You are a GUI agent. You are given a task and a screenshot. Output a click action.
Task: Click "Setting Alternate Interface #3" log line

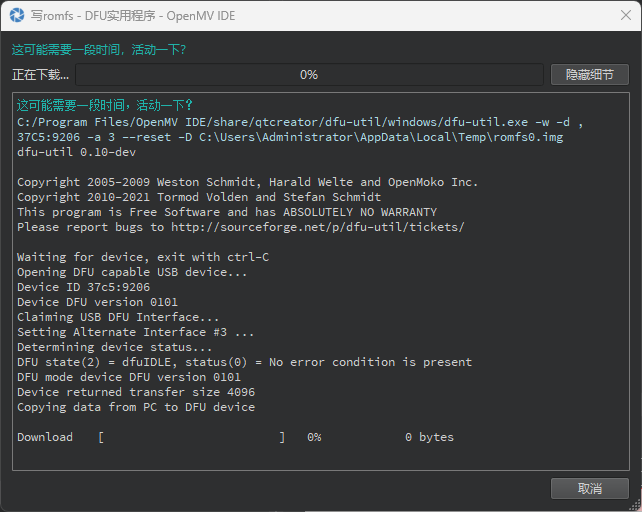pyautogui.click(x=136, y=332)
